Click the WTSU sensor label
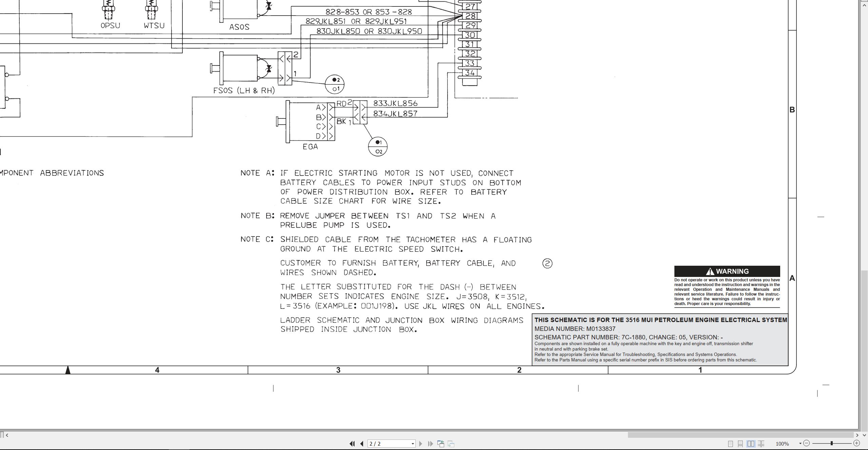Screen dimensions: 868x450 (154, 25)
